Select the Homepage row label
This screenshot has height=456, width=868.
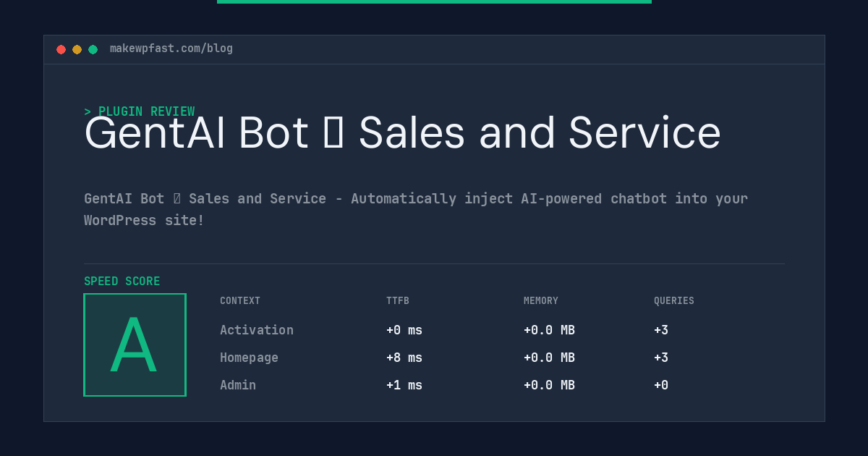(x=249, y=358)
